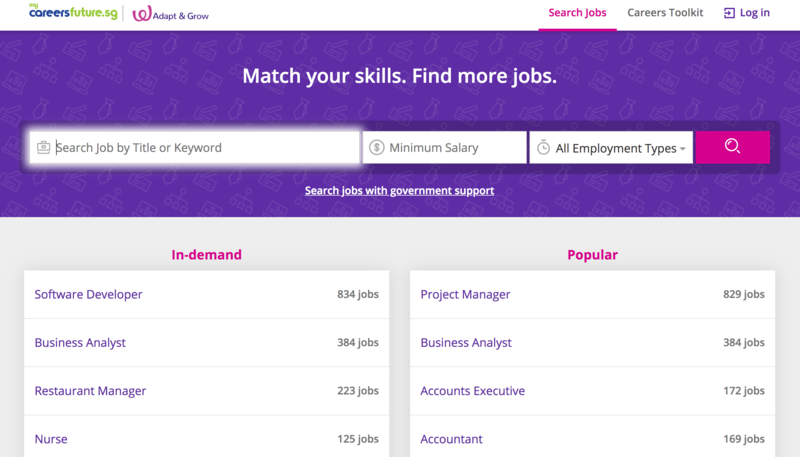This screenshot has height=457, width=800.
Task: Click the dollar sign salary icon
Action: coord(376,148)
